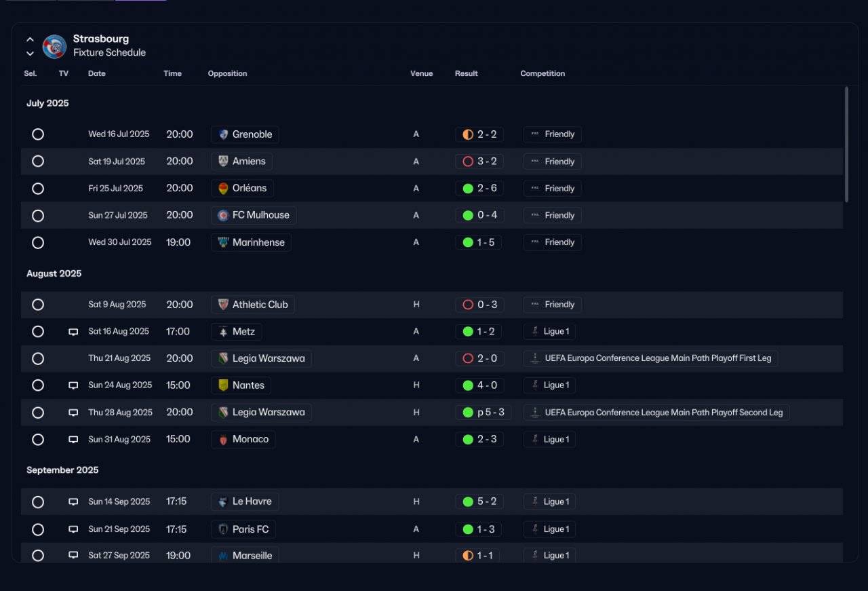This screenshot has width=868, height=591.
Task: Click the fixture list vertical scrollbar
Action: tap(846, 144)
